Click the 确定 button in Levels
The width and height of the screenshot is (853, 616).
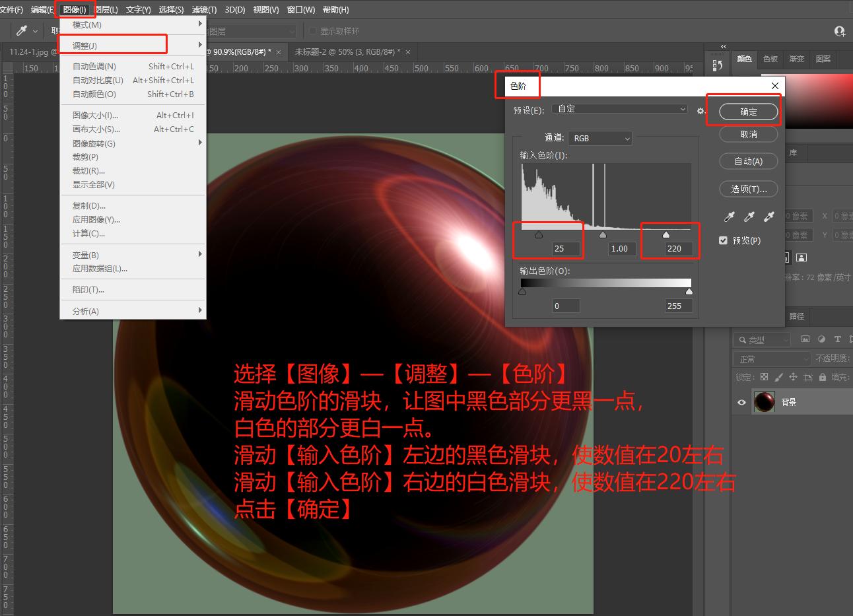pos(748,112)
